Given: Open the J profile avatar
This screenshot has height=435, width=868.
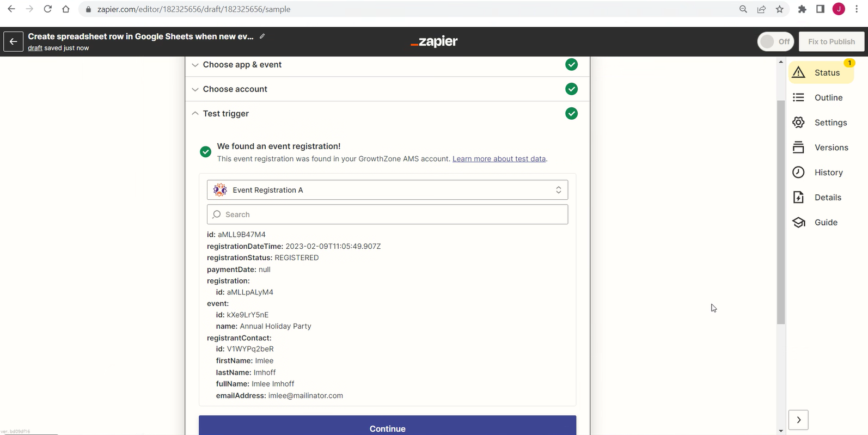Looking at the screenshot, I should coord(839,9).
